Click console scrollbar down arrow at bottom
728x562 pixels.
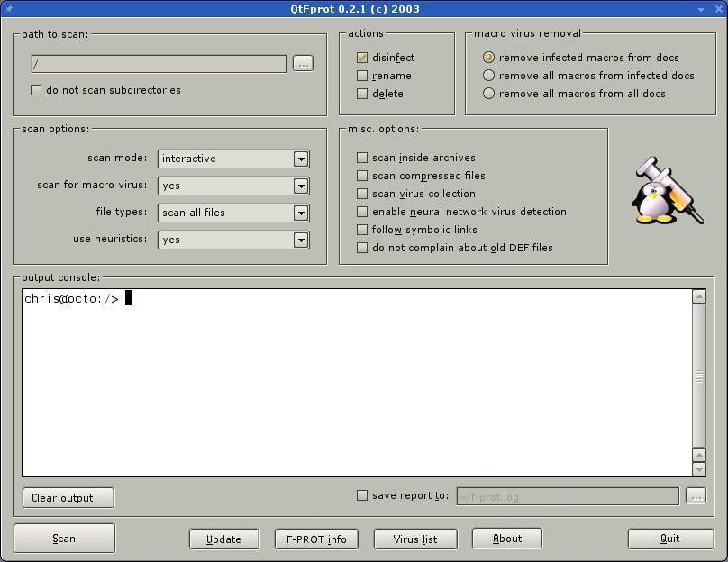[699, 469]
